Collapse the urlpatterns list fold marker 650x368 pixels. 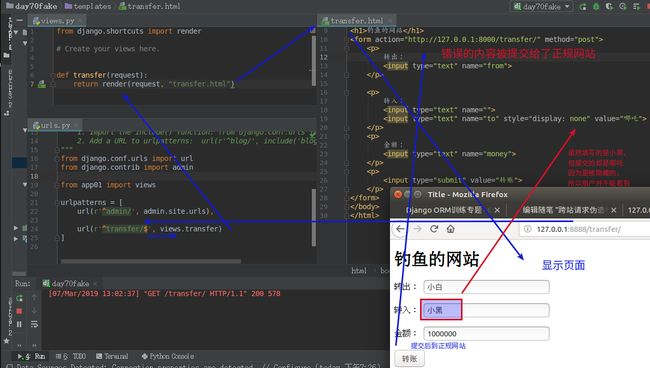click(57, 203)
